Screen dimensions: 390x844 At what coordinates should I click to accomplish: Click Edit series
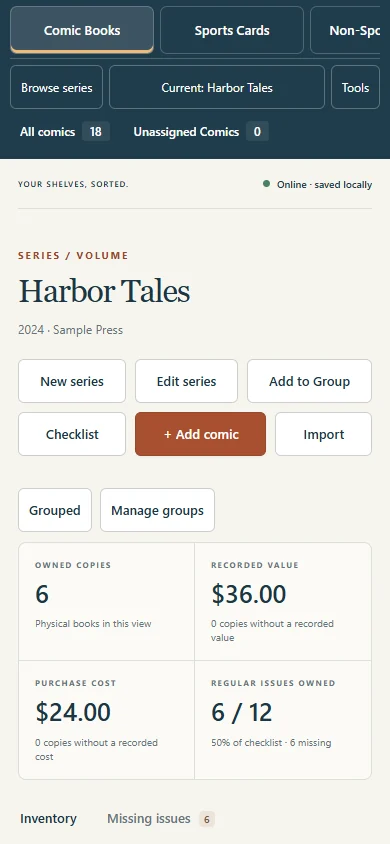click(186, 381)
